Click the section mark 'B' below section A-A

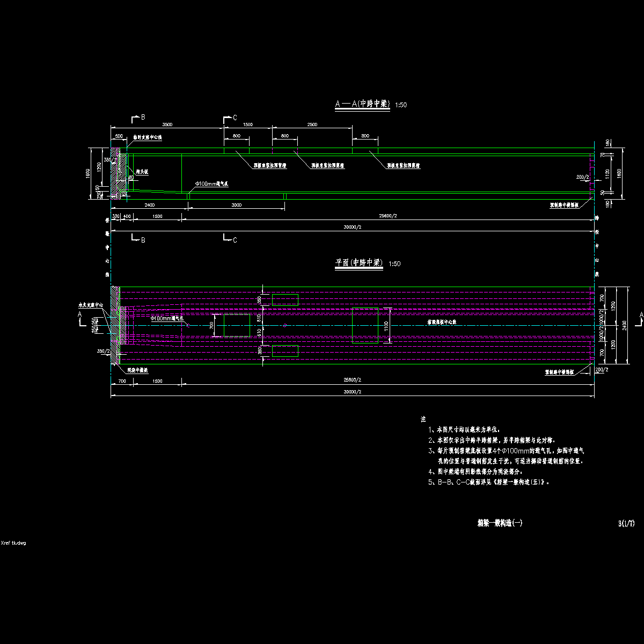pos(143,240)
